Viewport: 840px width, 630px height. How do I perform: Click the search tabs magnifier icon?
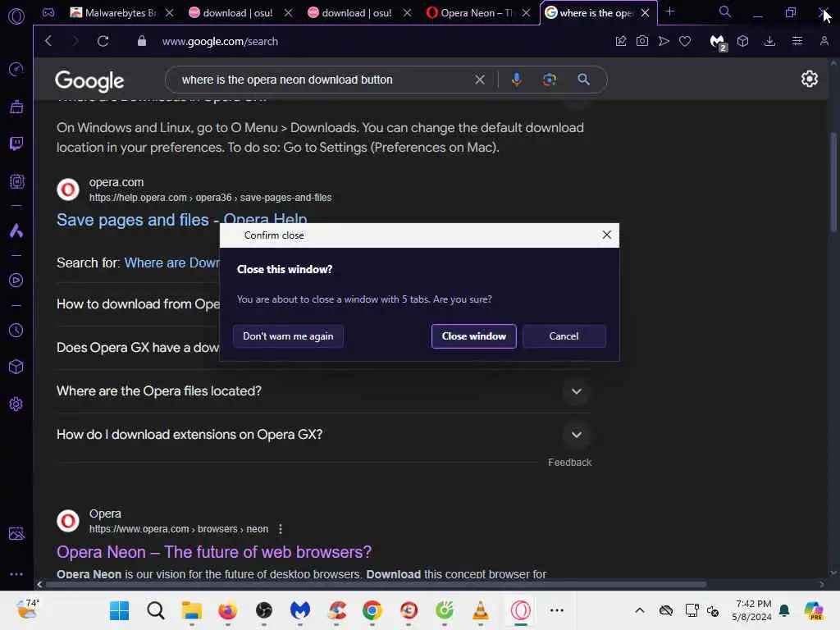tap(724, 11)
